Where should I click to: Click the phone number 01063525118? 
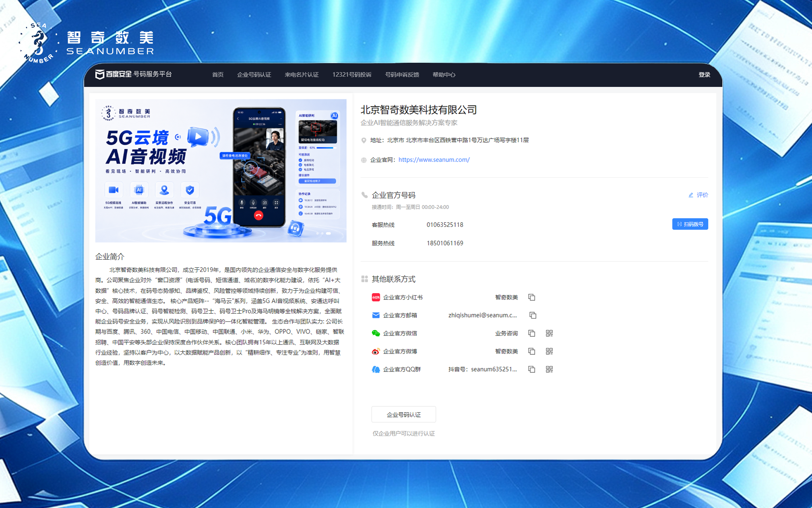(x=445, y=225)
